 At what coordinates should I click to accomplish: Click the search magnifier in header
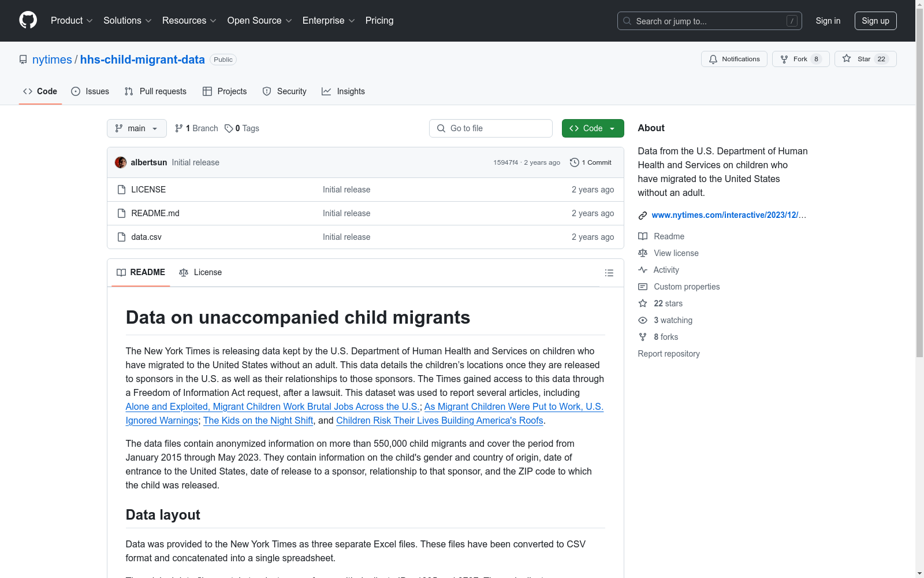pos(627,21)
